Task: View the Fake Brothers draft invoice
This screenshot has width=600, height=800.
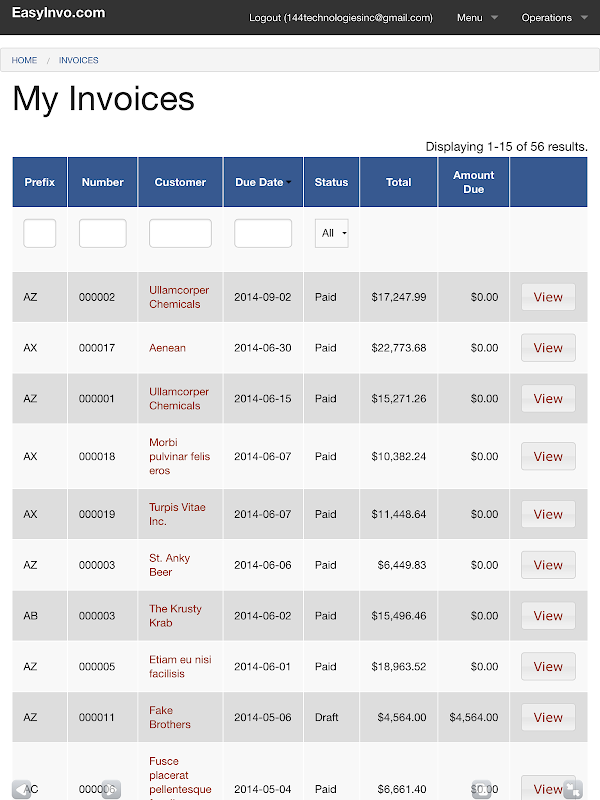Action: tap(548, 717)
